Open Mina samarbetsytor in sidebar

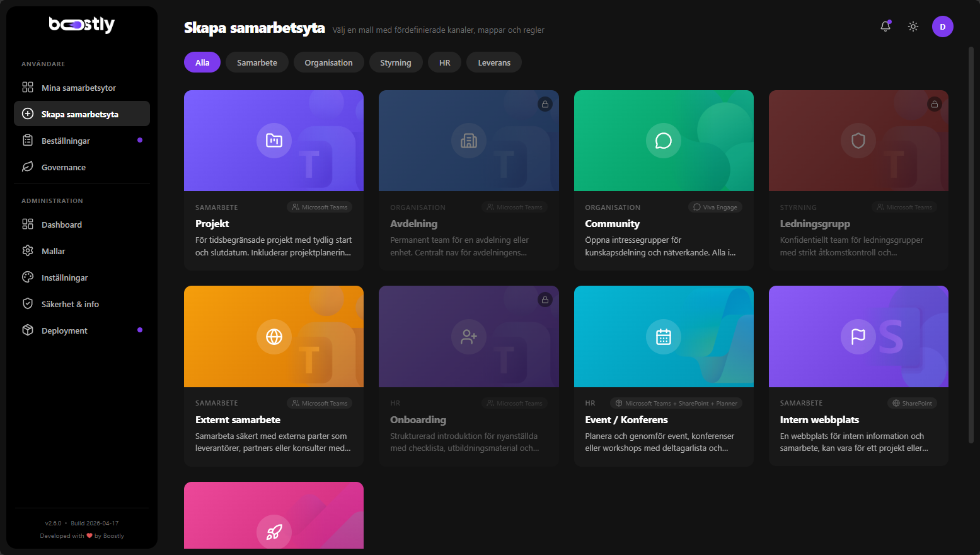82,88
